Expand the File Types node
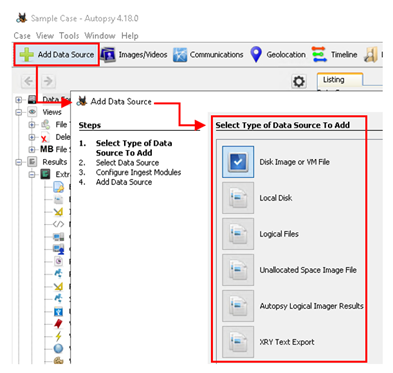The image size is (393, 373). point(32,125)
